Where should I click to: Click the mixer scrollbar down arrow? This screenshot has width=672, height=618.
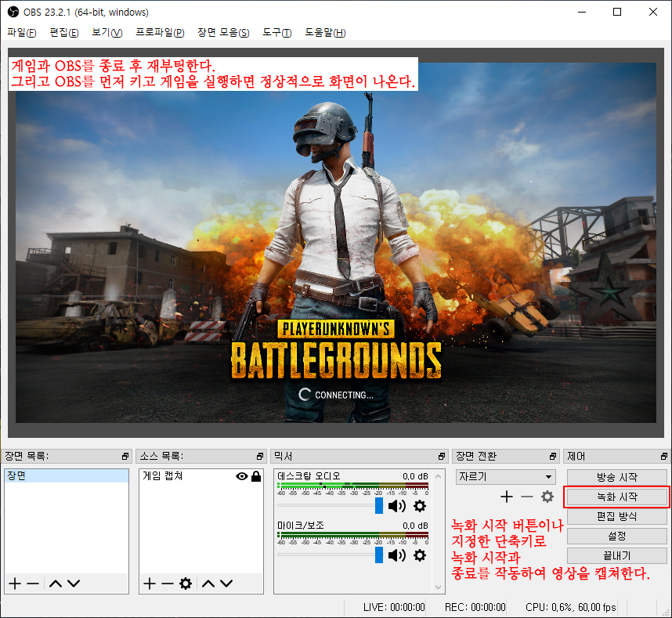[x=438, y=587]
